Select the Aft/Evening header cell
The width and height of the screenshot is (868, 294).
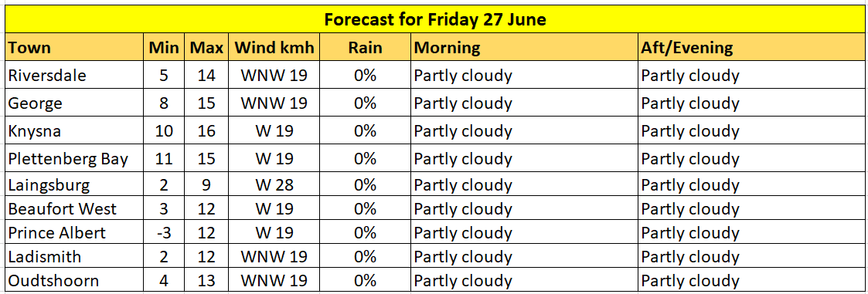click(x=750, y=48)
